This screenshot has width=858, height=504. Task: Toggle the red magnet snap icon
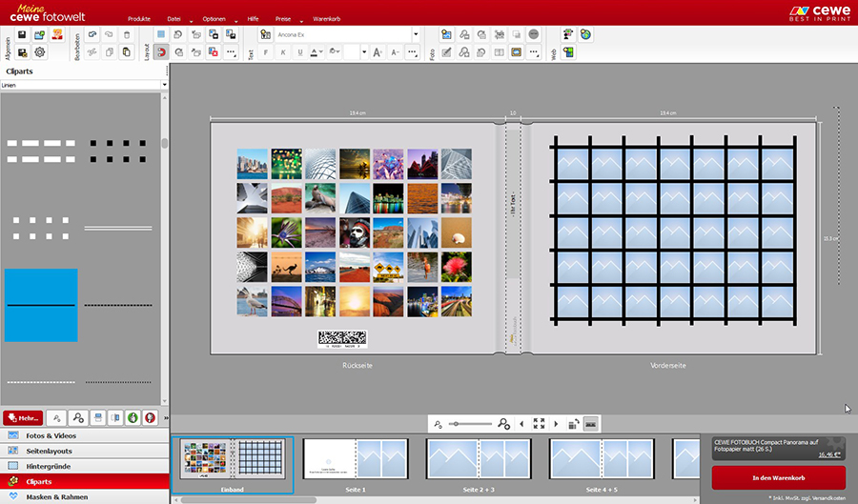point(161,51)
